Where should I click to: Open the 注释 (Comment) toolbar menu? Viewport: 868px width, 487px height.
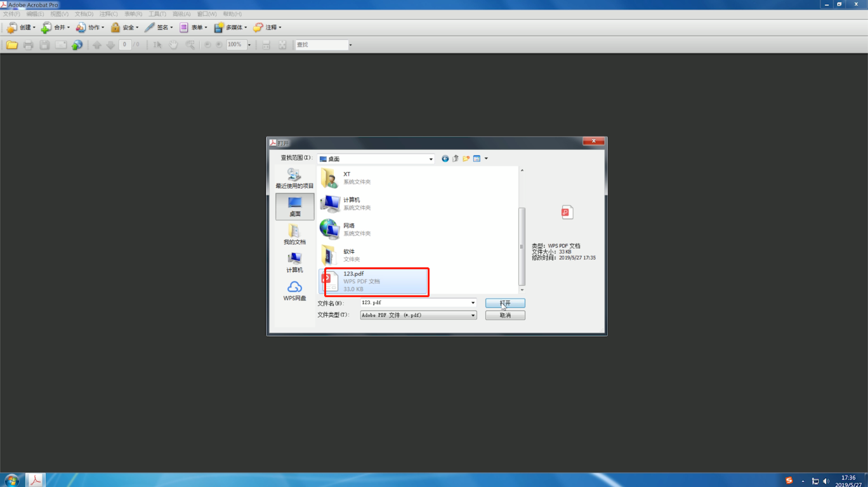(x=267, y=27)
